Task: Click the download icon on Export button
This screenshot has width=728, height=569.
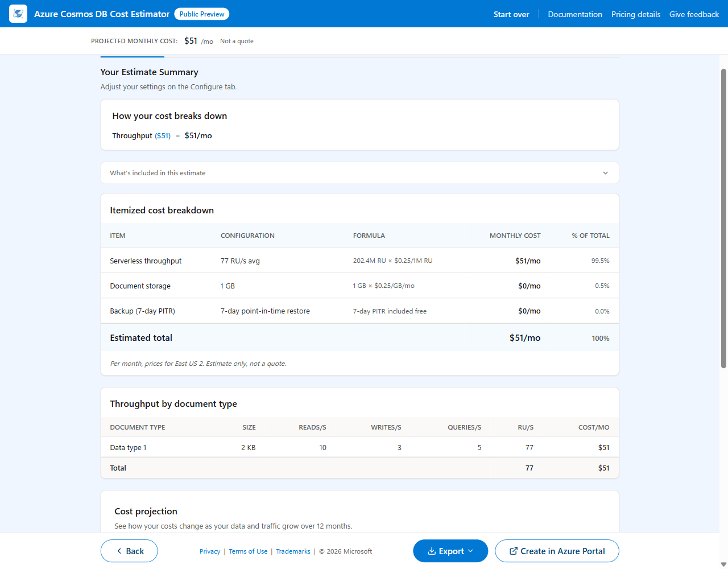Action: click(432, 551)
